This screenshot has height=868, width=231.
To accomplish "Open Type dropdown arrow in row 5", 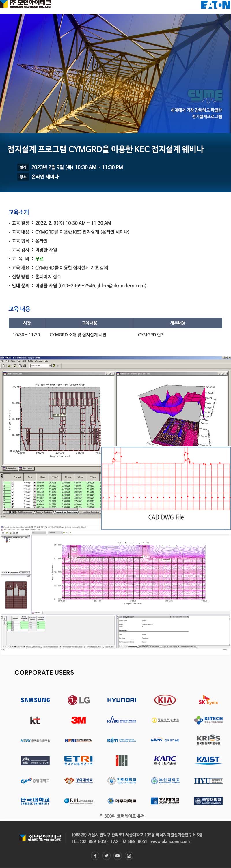I will tap(34, 495).
